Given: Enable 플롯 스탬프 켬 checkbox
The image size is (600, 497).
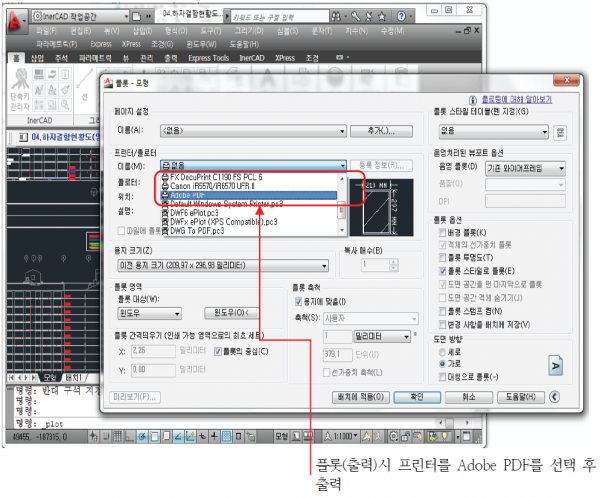Looking at the screenshot, I should (442, 311).
